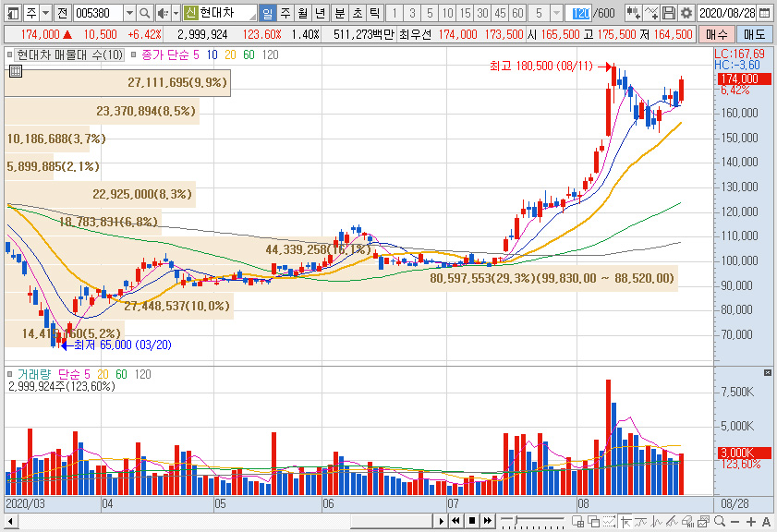Choose the 30 interval button
777x532 pixels.
pos(482,13)
